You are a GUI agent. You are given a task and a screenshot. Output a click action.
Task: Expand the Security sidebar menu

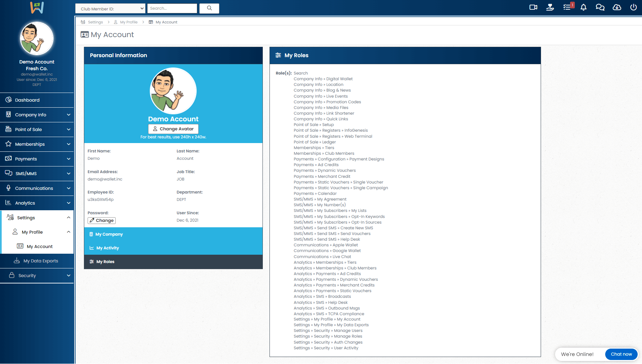pos(37,275)
